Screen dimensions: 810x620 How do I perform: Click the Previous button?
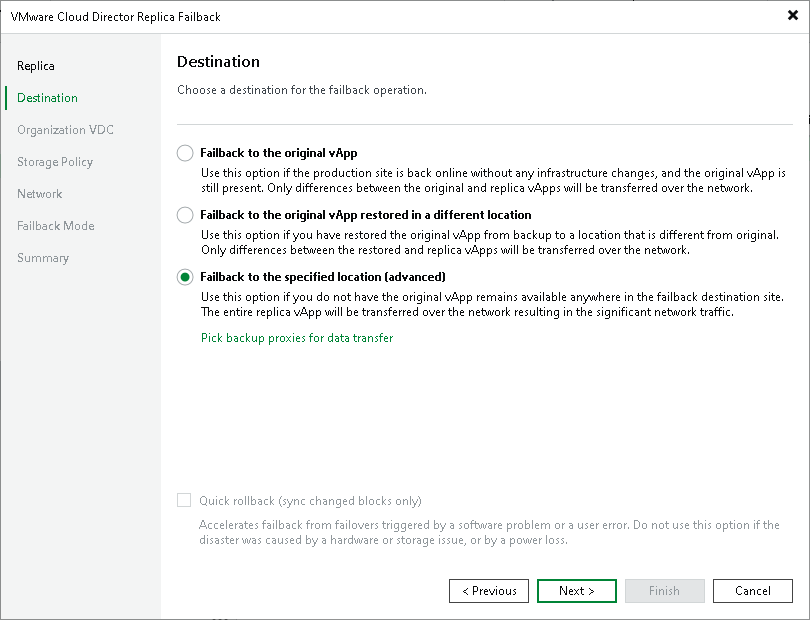(x=489, y=591)
